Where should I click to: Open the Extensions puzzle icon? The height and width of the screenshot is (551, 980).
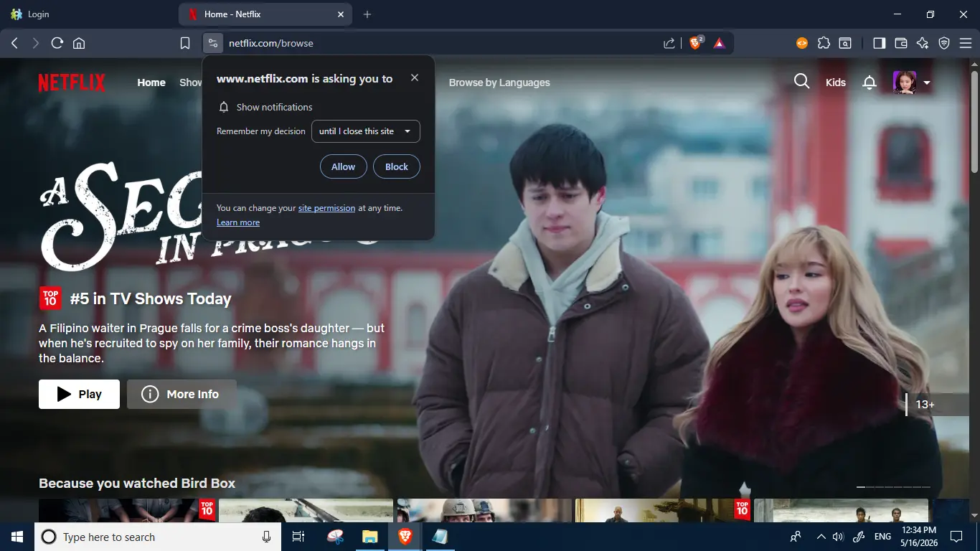point(824,43)
